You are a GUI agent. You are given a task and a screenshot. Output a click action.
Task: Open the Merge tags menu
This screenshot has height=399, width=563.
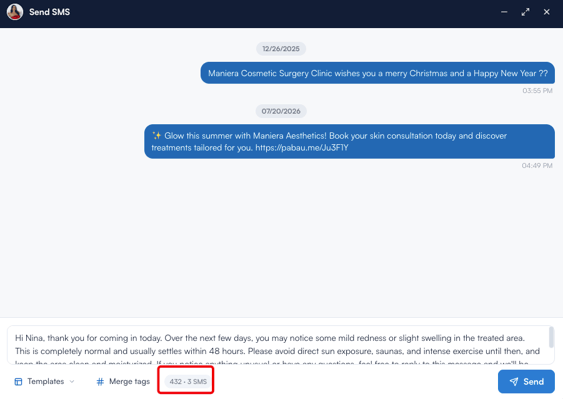click(x=123, y=381)
